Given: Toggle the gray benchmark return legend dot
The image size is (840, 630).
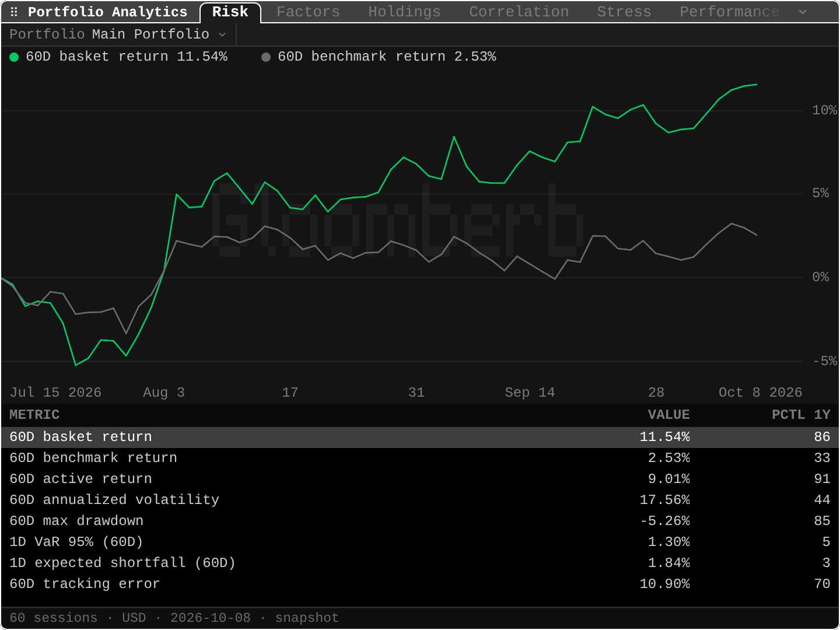Looking at the screenshot, I should [x=266, y=57].
